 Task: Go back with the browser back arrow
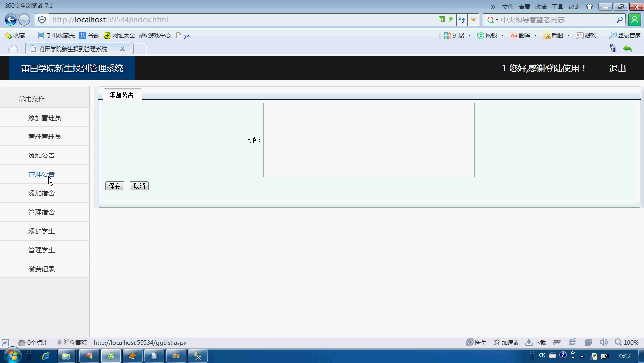point(10,19)
